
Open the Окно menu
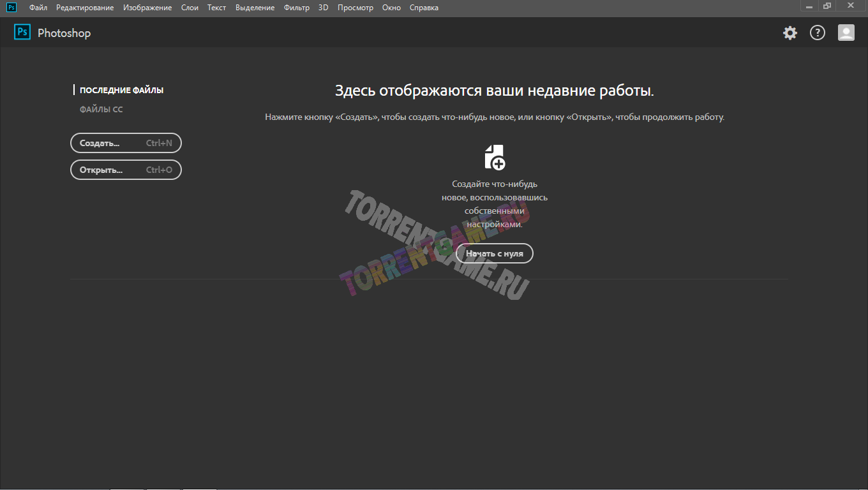pos(391,7)
